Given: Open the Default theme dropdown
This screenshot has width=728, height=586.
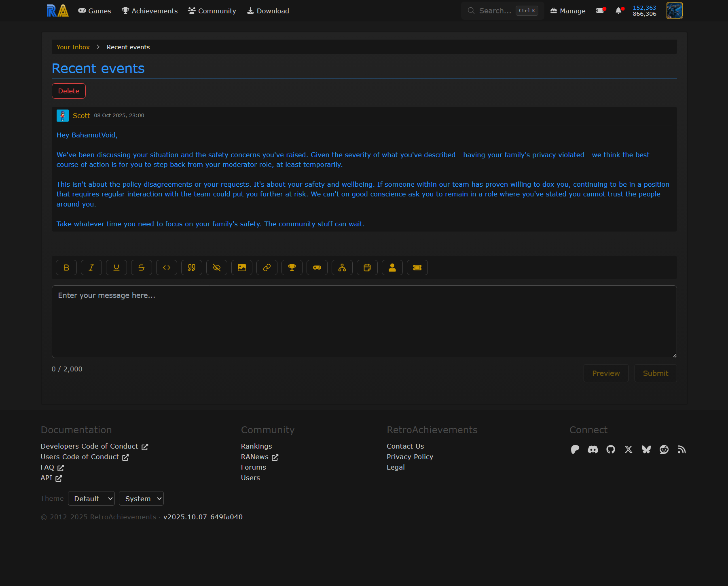Looking at the screenshot, I should pyautogui.click(x=91, y=498).
